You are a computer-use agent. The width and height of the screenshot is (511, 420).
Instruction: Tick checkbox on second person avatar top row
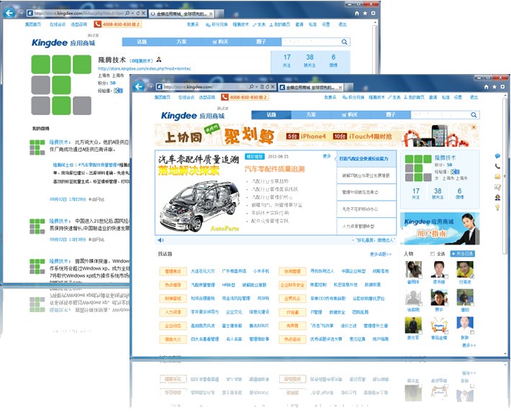point(446,277)
